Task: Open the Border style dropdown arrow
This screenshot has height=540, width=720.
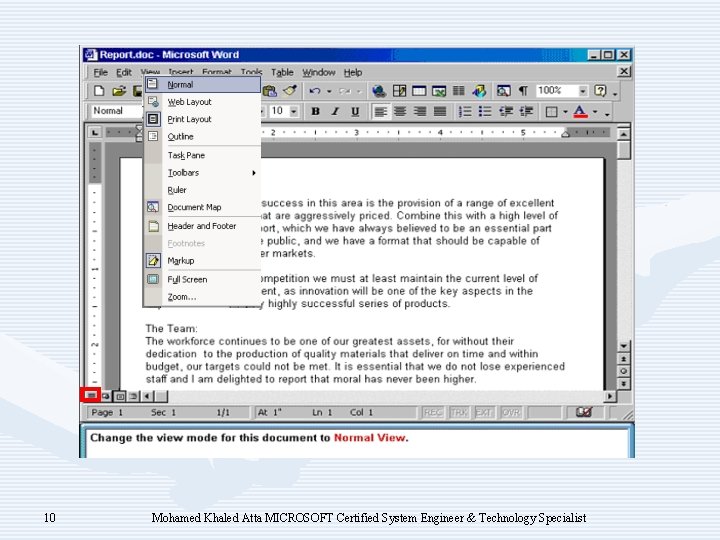Action: click(565, 112)
